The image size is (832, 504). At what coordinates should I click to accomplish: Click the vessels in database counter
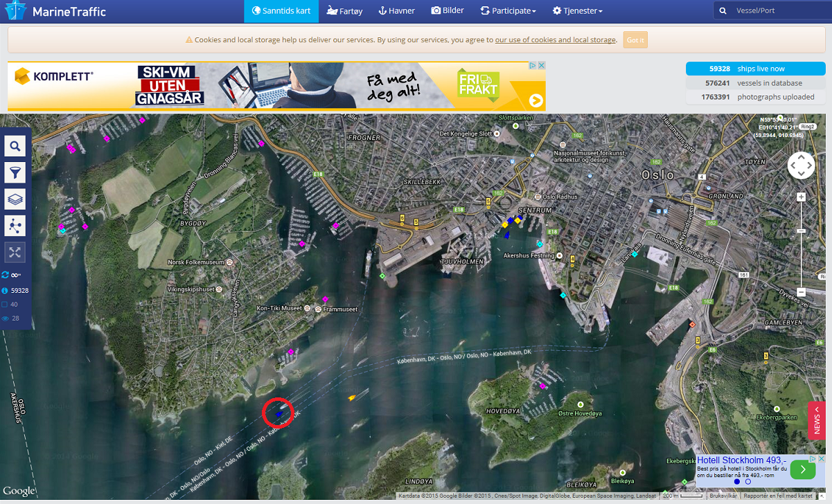pos(755,83)
